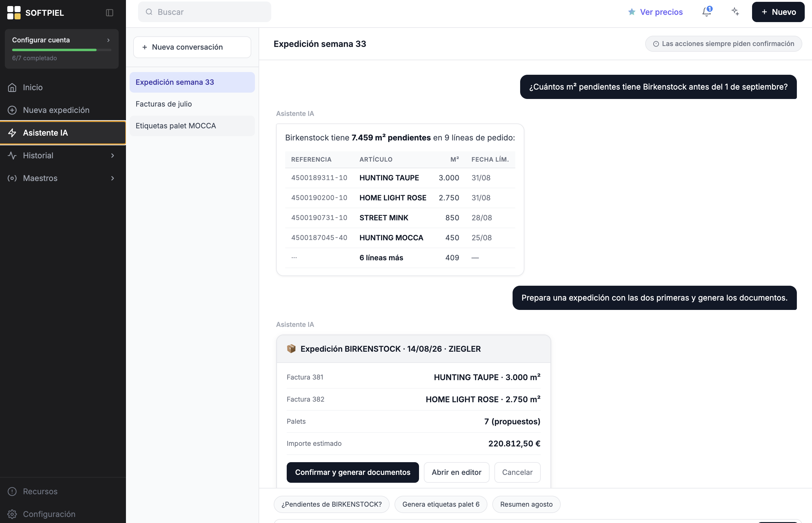Screen dimensions: 812x523
Task: Click the Historial activity icon
Action: coord(12,156)
